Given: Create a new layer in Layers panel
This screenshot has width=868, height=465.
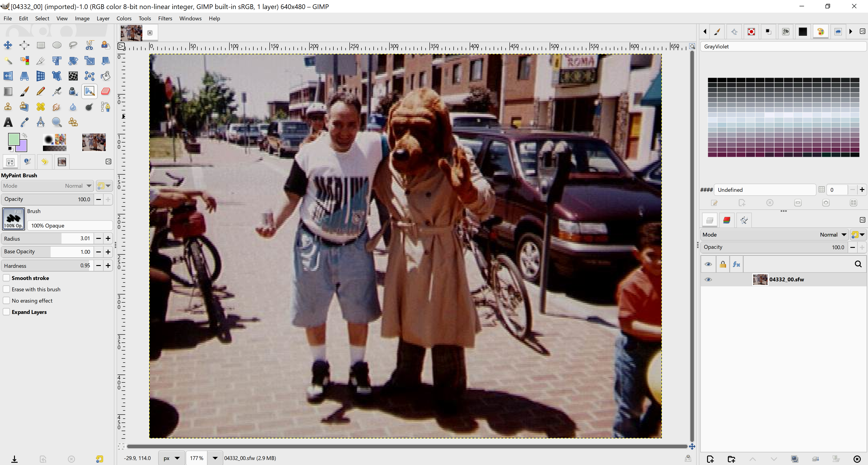Looking at the screenshot, I should [x=710, y=459].
